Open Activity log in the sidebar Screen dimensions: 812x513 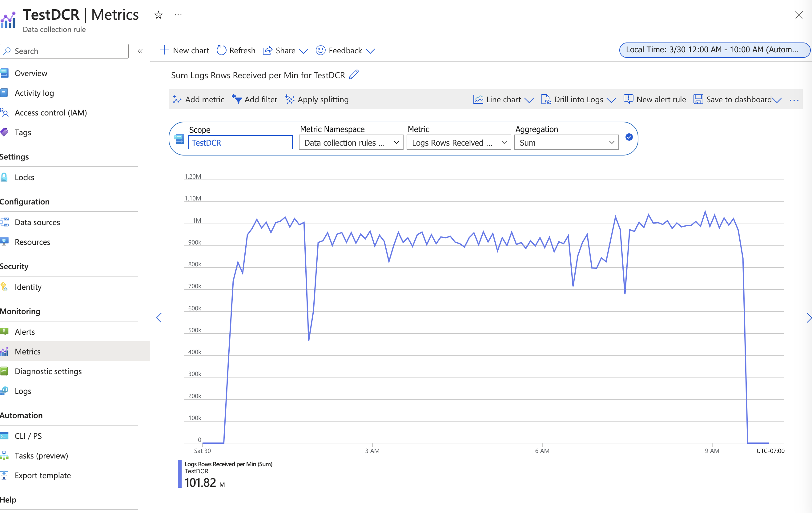(x=34, y=93)
